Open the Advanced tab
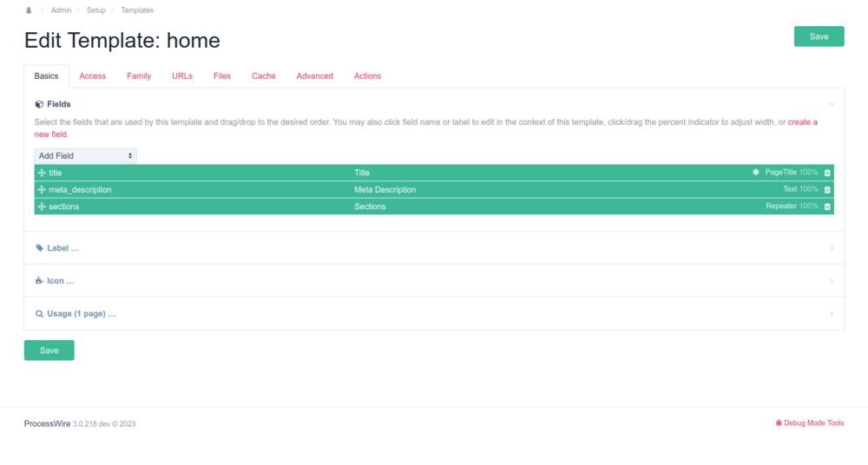Viewport: 868px width, 465px height. click(x=314, y=76)
